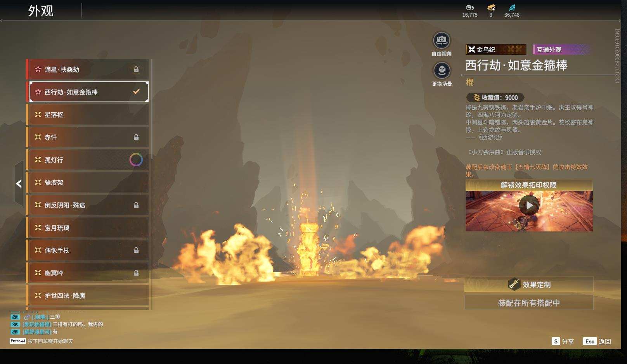This screenshot has width=627, height=364.
Task: Select the locked 赤忏 skin
Action: pyautogui.click(x=88, y=137)
